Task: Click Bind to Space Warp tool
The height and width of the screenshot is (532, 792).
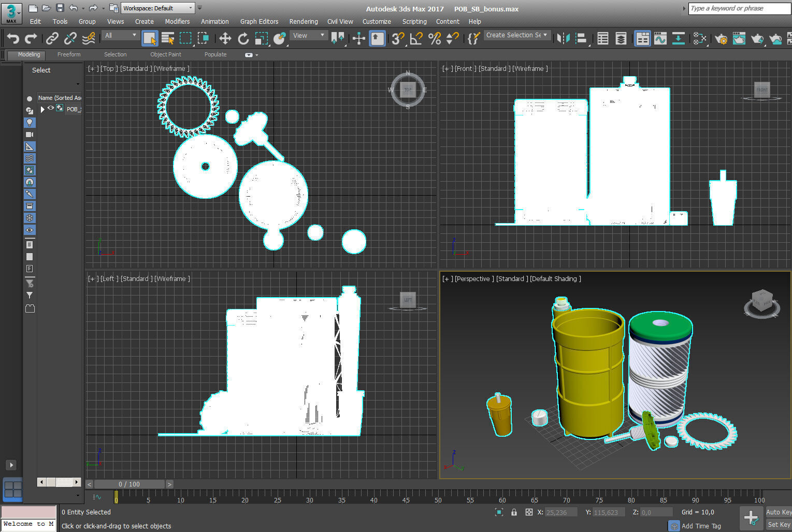Action: coord(89,38)
